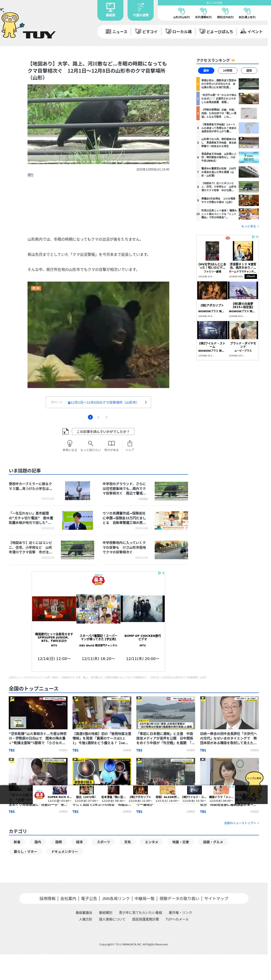Open 個人情報について footer link
The image size is (271, 980).
[x=112, y=919]
